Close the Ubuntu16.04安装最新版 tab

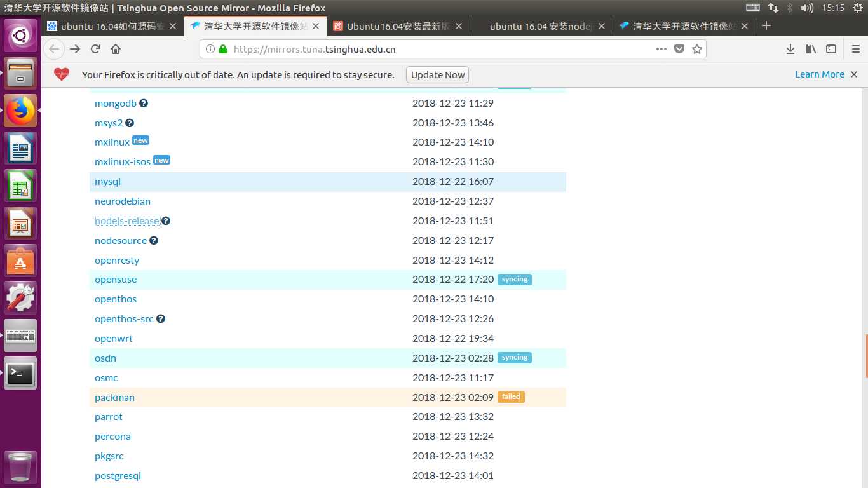[x=459, y=26]
